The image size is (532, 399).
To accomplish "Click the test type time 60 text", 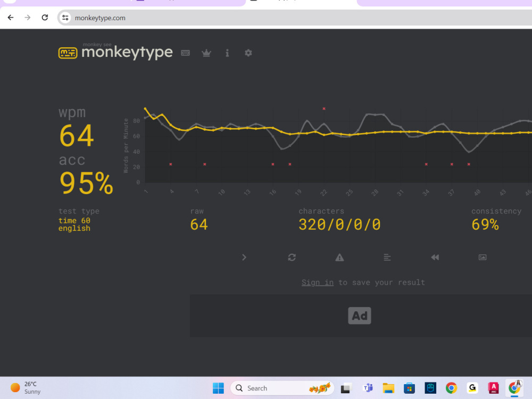I will click(x=74, y=221).
